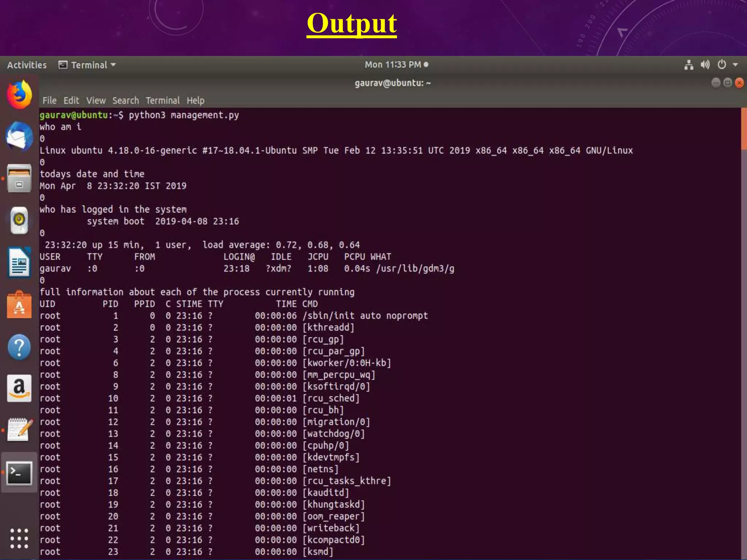
Task: Open the Search menu
Action: pyautogui.click(x=125, y=101)
